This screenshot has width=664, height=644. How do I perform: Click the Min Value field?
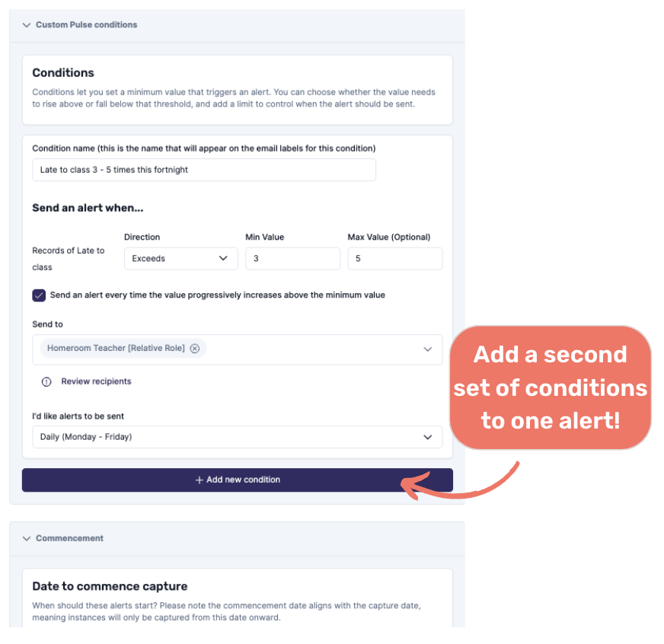click(x=292, y=259)
